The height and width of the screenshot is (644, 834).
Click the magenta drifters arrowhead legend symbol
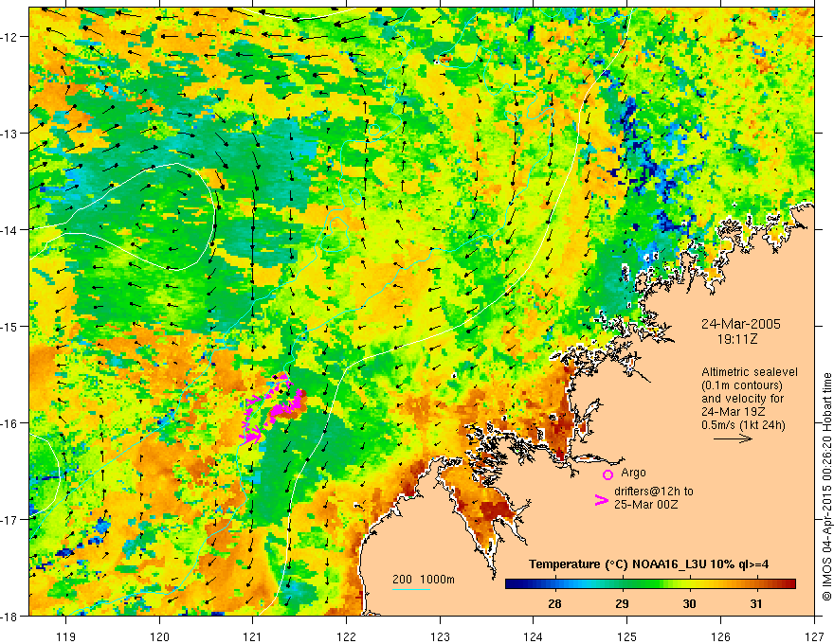tap(602, 500)
